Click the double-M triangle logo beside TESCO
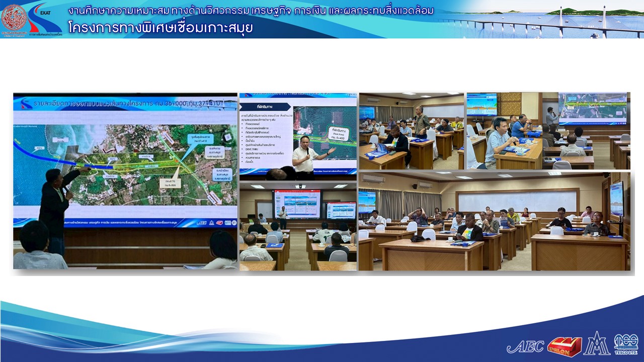 [597, 344]
